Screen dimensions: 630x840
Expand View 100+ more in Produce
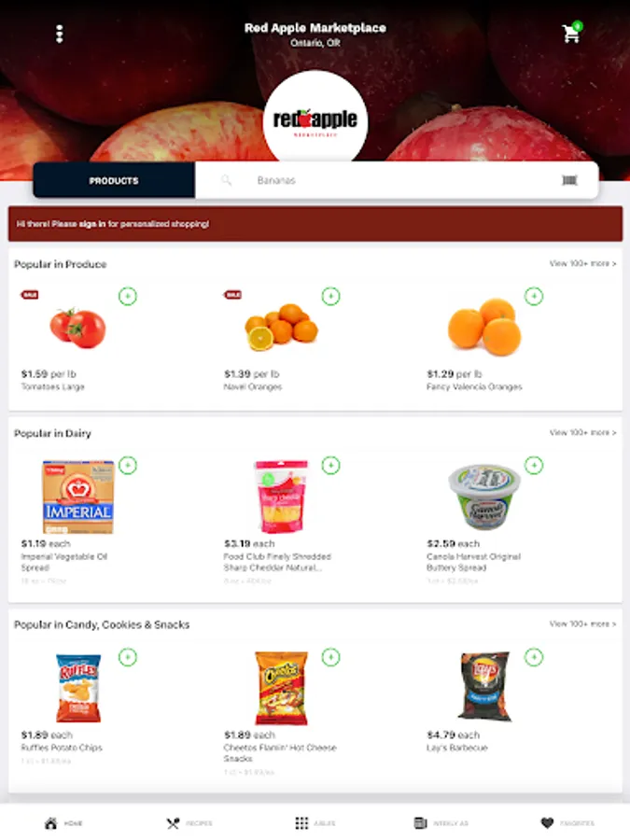point(582,263)
